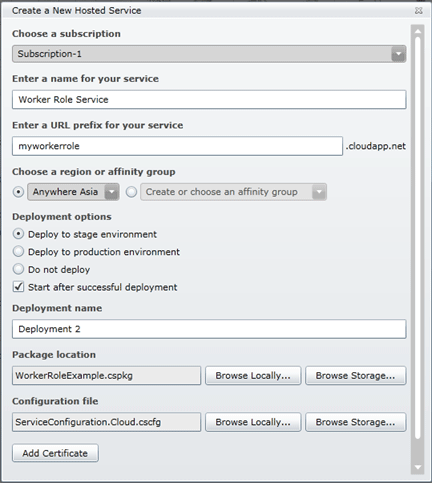
Task: Select the affinity group radio button
Action: click(131, 192)
